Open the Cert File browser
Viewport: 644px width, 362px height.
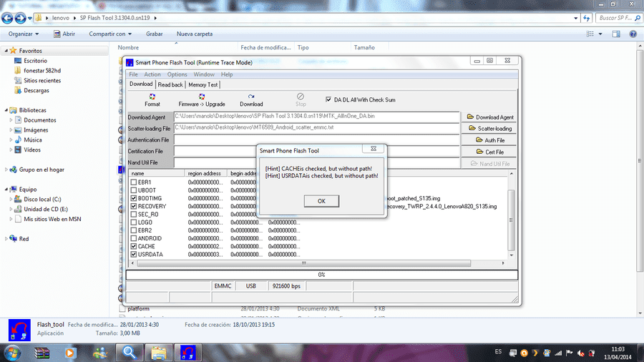(x=490, y=152)
